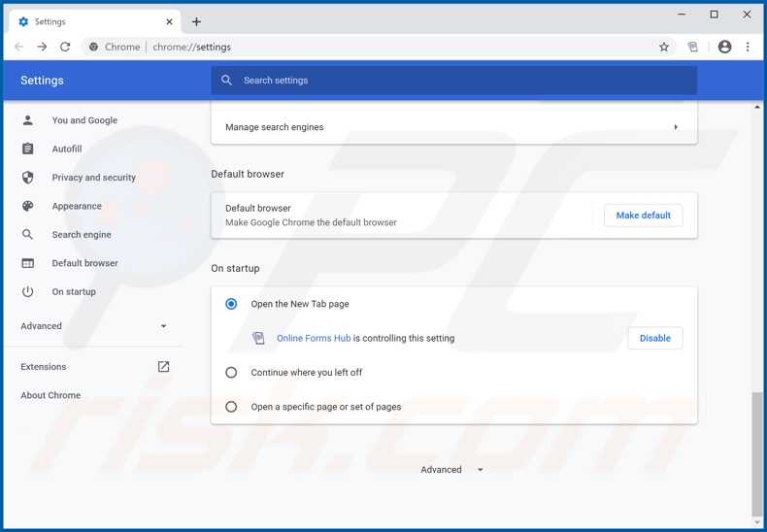Click the Search settings input field
Image resolution: width=767 pixels, height=532 pixels.
[454, 81]
